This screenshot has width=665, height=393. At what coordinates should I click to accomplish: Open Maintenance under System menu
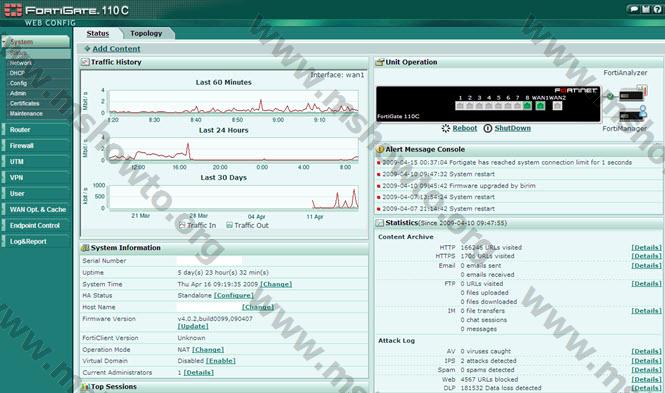click(26, 114)
